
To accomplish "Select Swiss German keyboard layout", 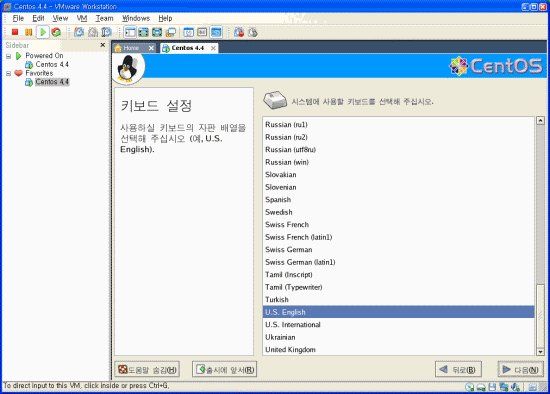I will (398, 250).
